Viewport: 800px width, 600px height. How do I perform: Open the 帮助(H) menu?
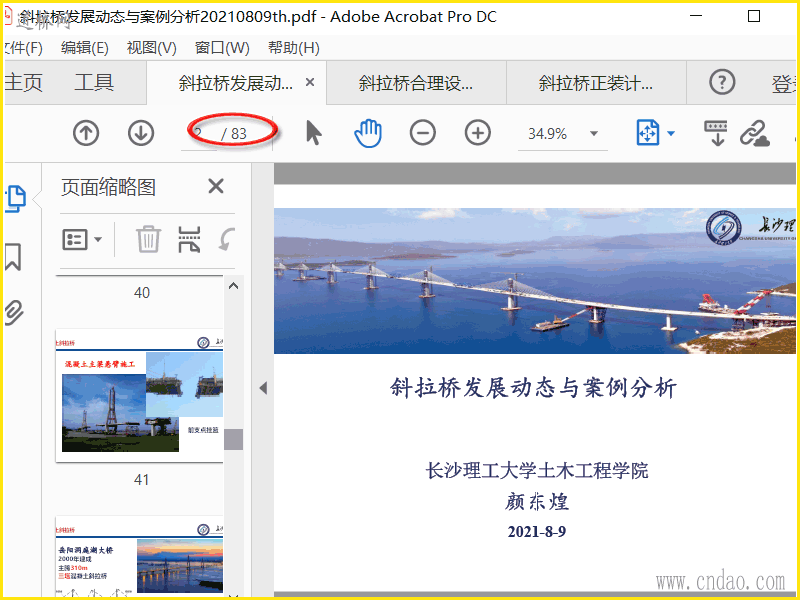click(294, 48)
